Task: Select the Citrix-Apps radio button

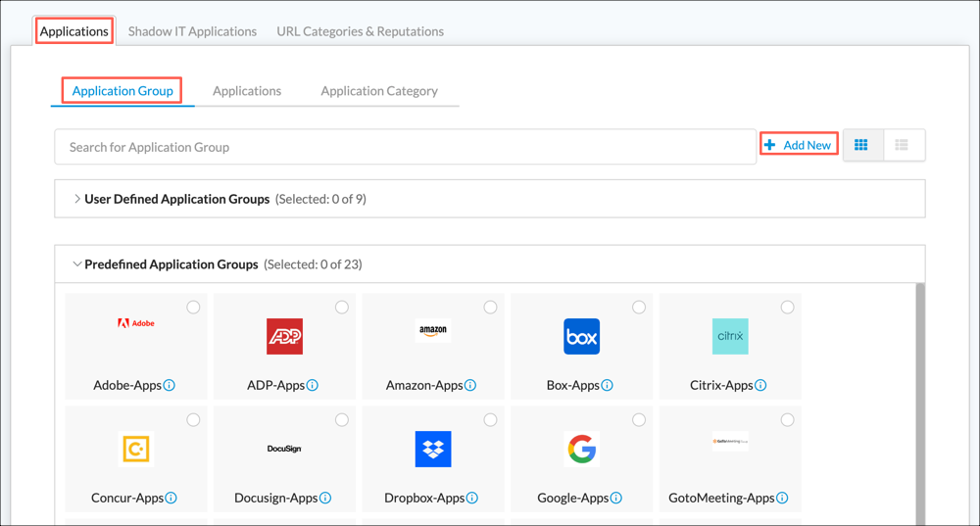Action: tap(788, 308)
